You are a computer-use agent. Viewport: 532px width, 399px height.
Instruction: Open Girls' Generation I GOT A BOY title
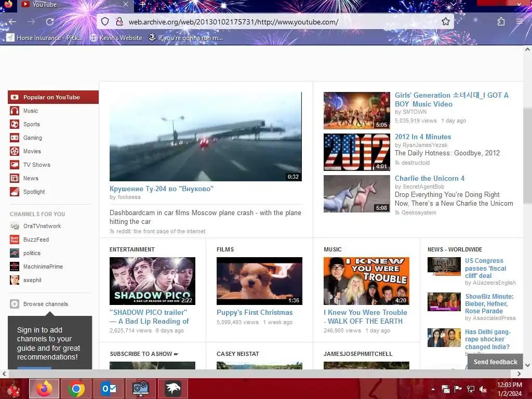coord(451,99)
